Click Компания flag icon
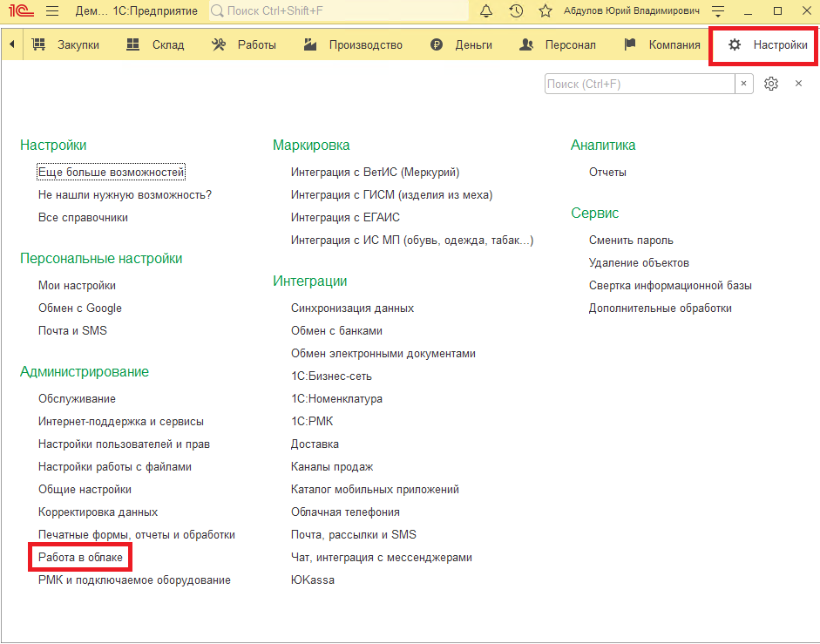This screenshot has width=820, height=644. coord(630,44)
